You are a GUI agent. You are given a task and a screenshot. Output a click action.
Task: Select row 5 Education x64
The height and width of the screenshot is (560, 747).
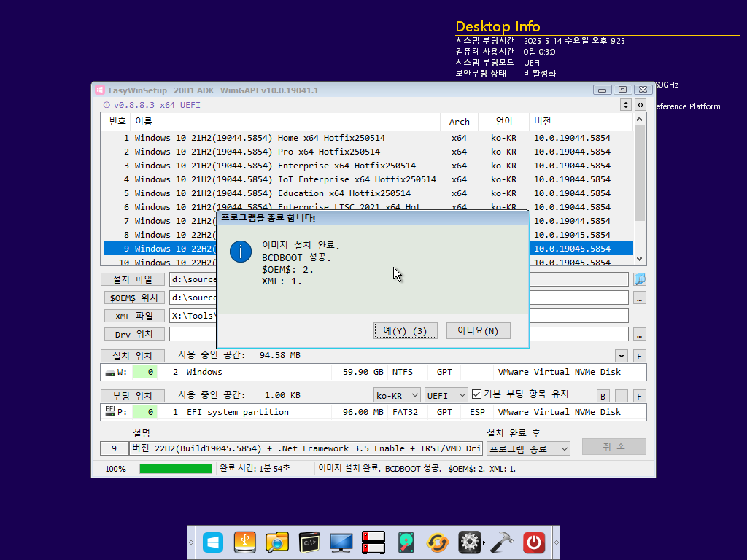tap(368, 193)
